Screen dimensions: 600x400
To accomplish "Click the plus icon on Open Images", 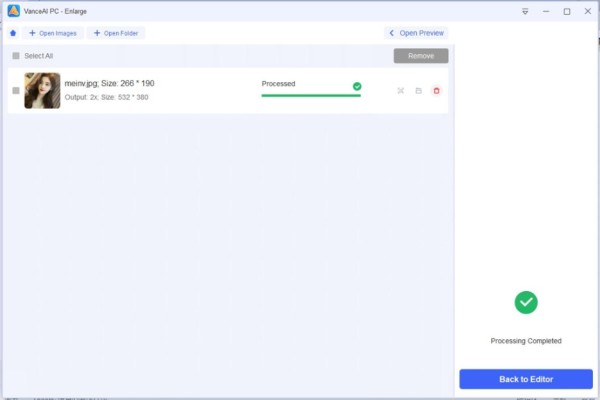I will click(32, 33).
